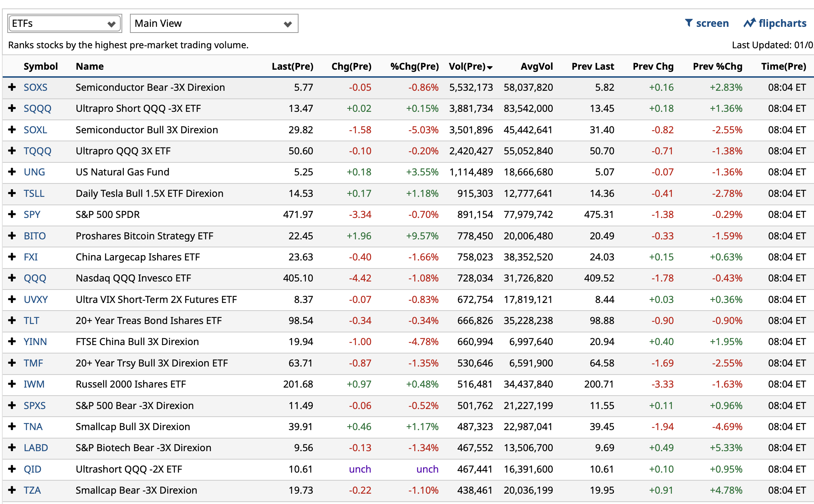Open the flipcharts chart icon
Screen dimensions: 814x504
749,23
